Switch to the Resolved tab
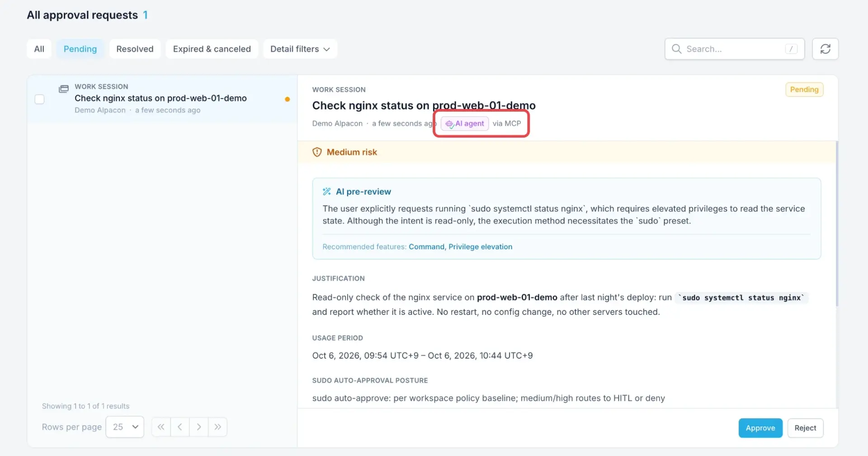 click(135, 49)
